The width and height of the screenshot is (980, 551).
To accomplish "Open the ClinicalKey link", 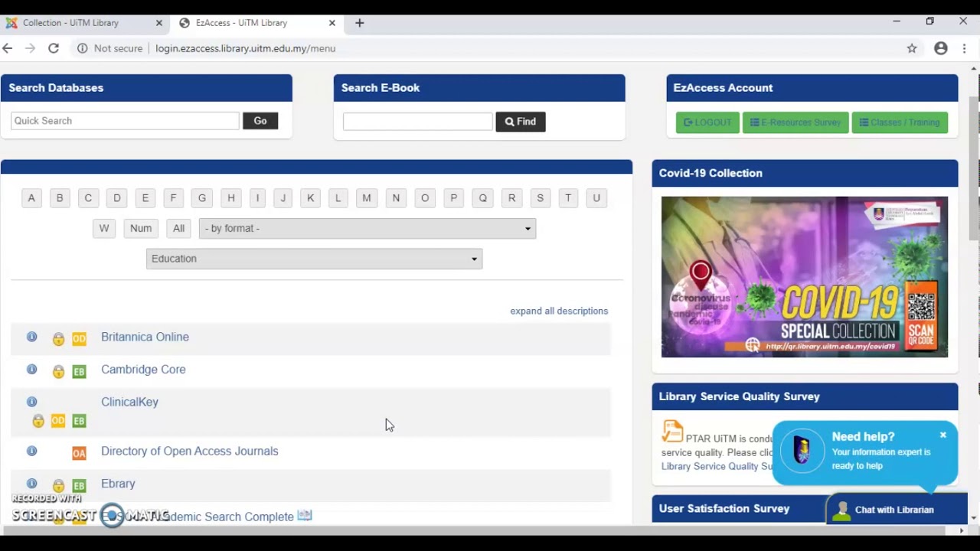I will [129, 402].
